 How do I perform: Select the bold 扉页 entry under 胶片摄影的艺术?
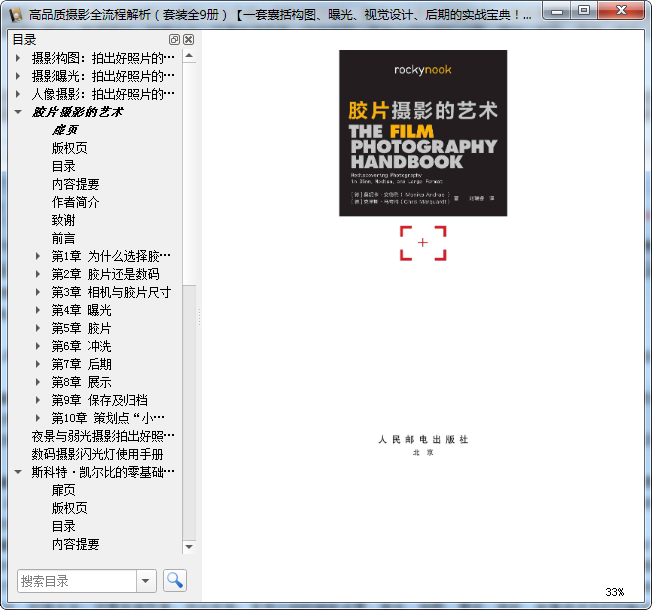click(64, 130)
